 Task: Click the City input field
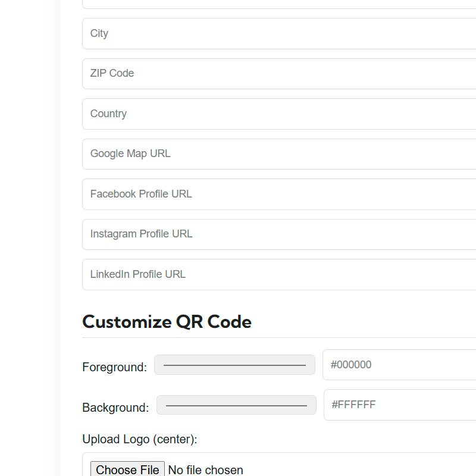pyautogui.click(x=278, y=33)
